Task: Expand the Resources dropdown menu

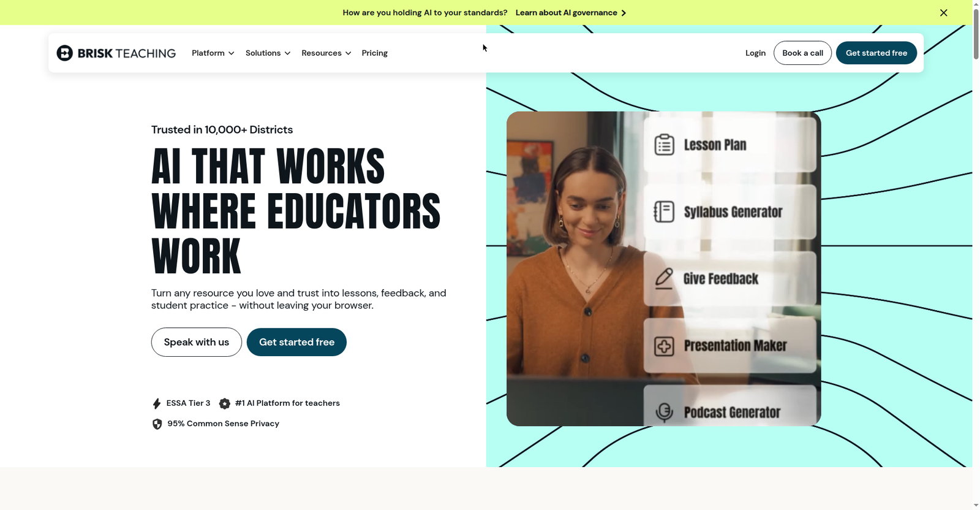Action: (326, 53)
